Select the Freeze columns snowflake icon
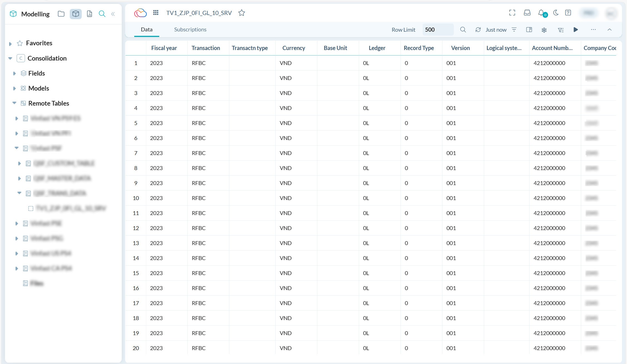 pyautogui.click(x=544, y=29)
